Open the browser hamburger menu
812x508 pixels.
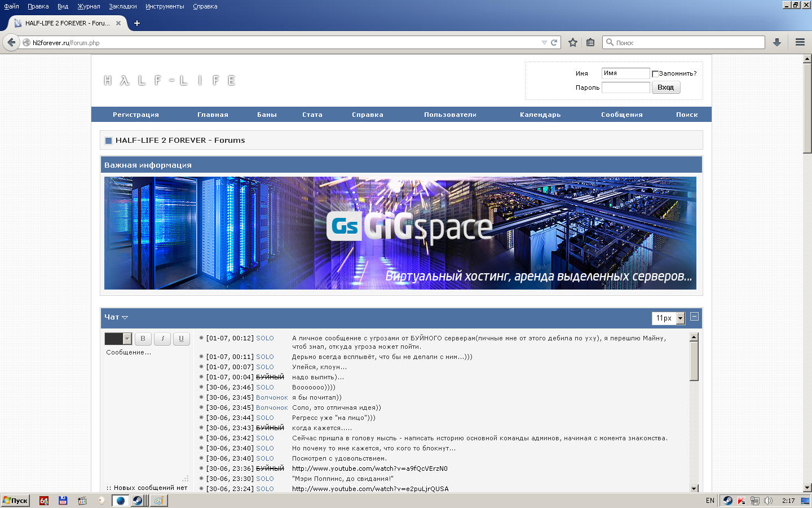[x=800, y=42]
